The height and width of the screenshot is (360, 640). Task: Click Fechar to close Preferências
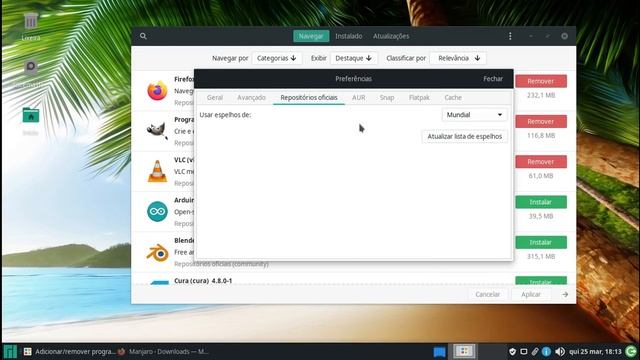(493, 79)
